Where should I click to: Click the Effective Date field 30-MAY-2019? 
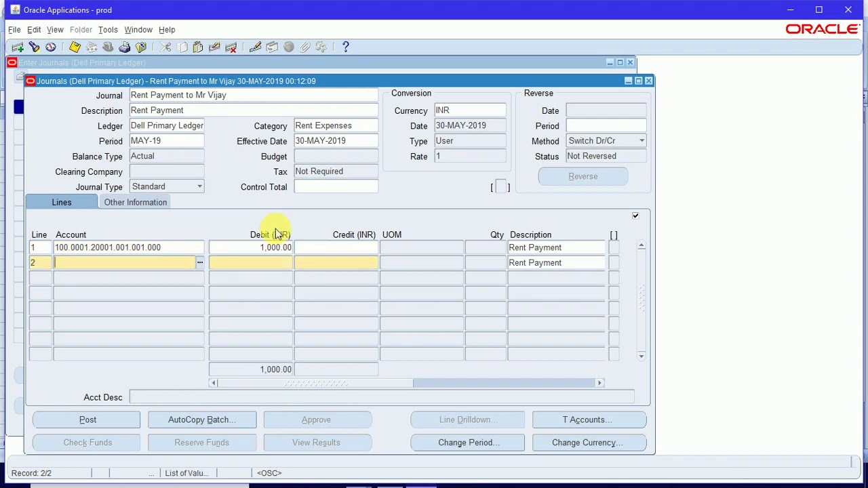point(336,141)
